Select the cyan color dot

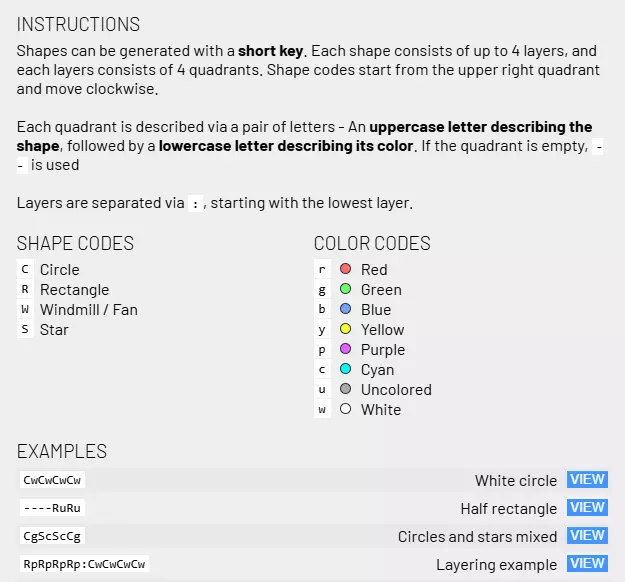[x=346, y=370]
